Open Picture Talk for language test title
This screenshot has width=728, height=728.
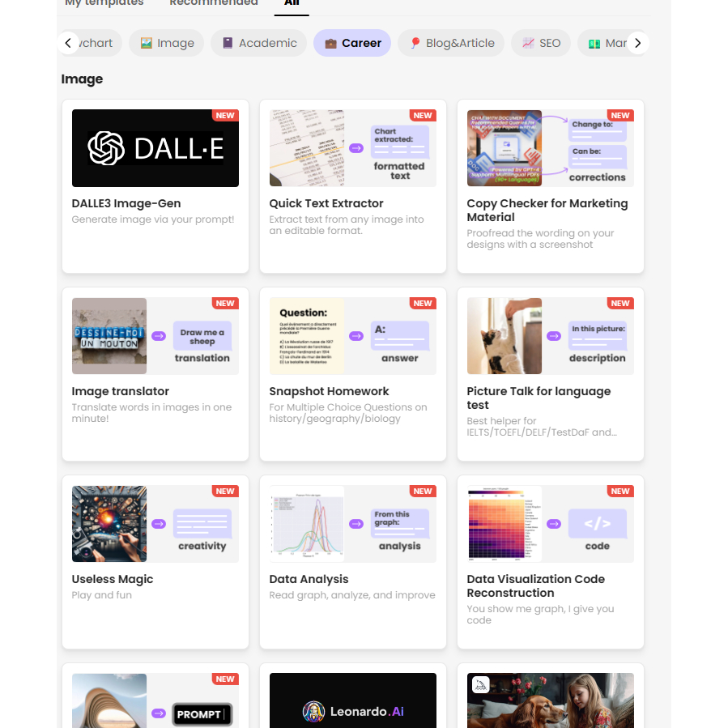(539, 398)
